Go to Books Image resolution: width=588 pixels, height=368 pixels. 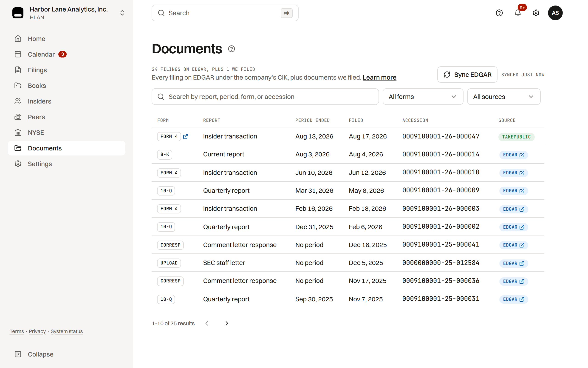tap(67, 86)
